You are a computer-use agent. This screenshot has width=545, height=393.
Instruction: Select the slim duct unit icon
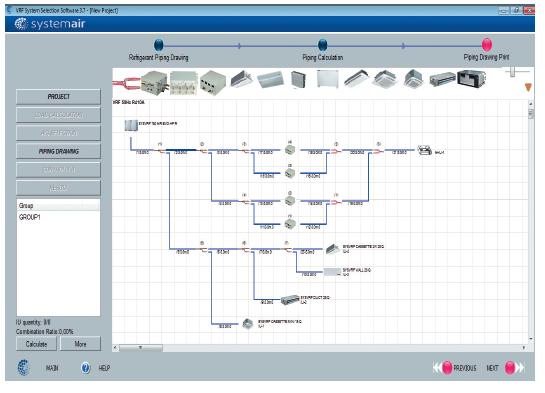click(x=442, y=80)
